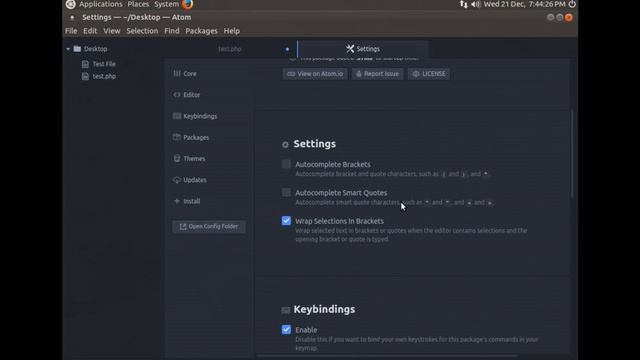Open the Places system menu

point(138,4)
